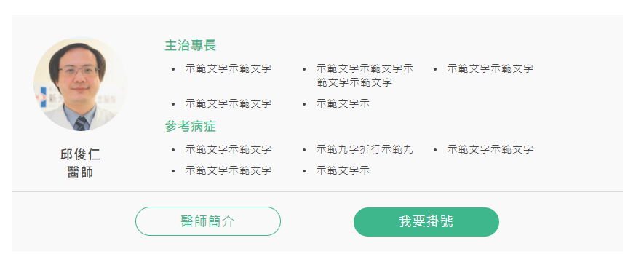
Task: Select second-row first item under 主治專長
Action: click(x=228, y=103)
